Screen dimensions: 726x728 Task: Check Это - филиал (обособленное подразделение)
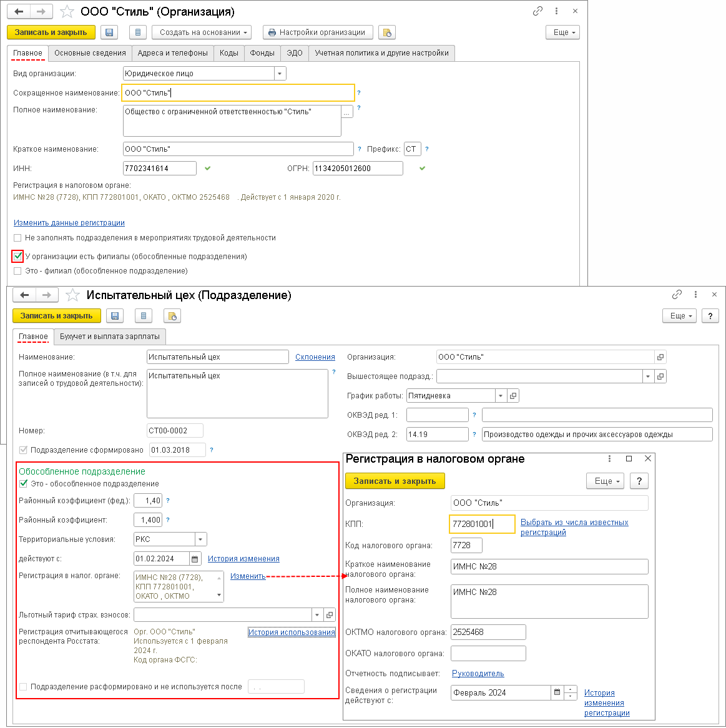click(17, 271)
